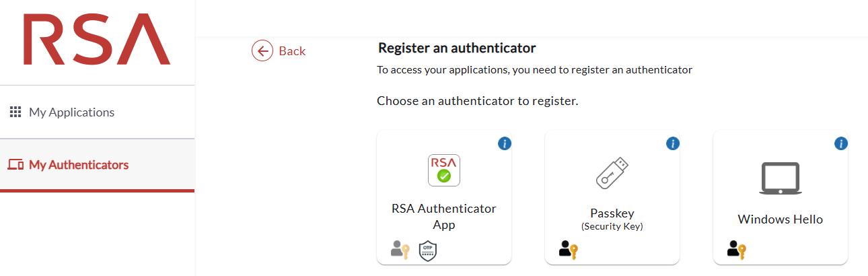Image resolution: width=868 pixels, height=276 pixels.
Task: Choose the Windows Hello label
Action: tap(781, 219)
